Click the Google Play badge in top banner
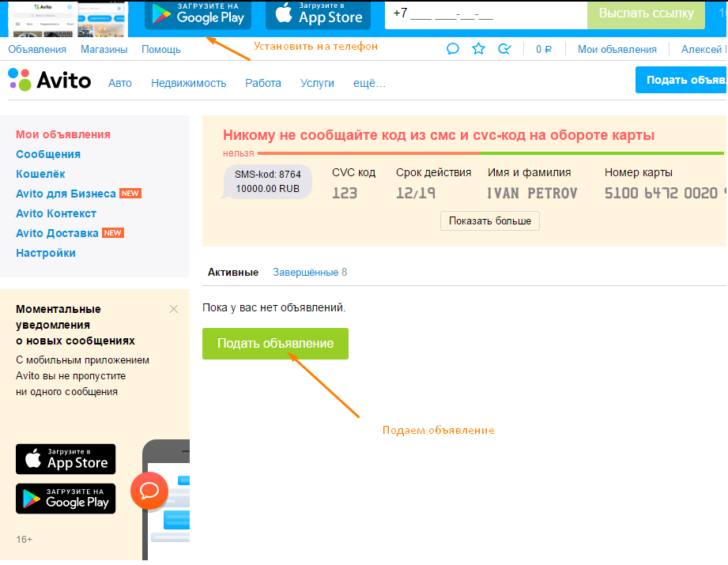The width and height of the screenshot is (728, 565). tap(198, 14)
